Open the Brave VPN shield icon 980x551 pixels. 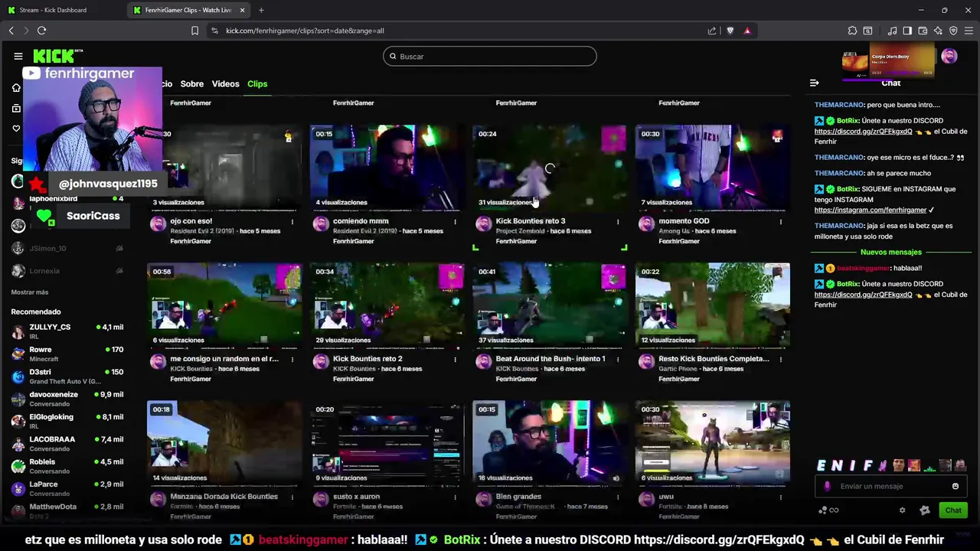coord(953,31)
